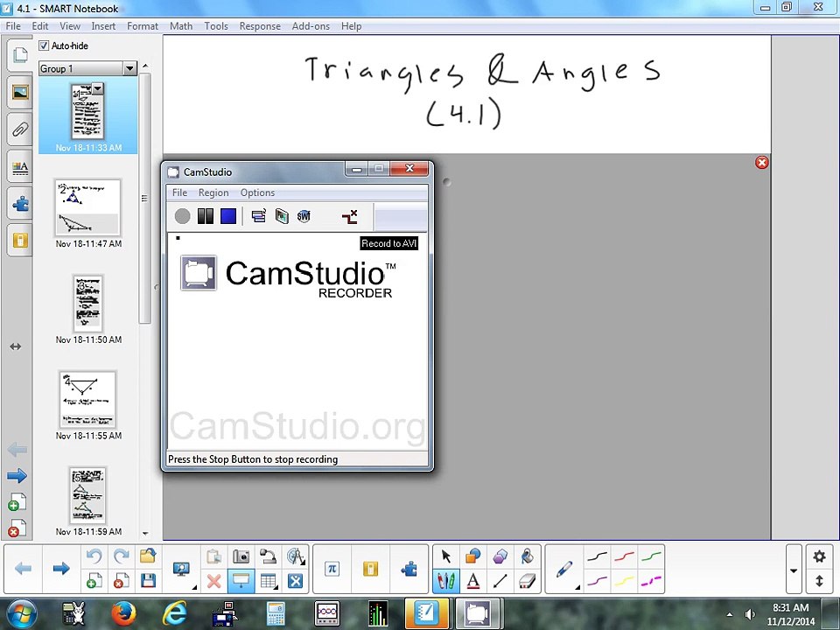The image size is (840, 630).
Task: Open the Format menu
Action: 143,25
